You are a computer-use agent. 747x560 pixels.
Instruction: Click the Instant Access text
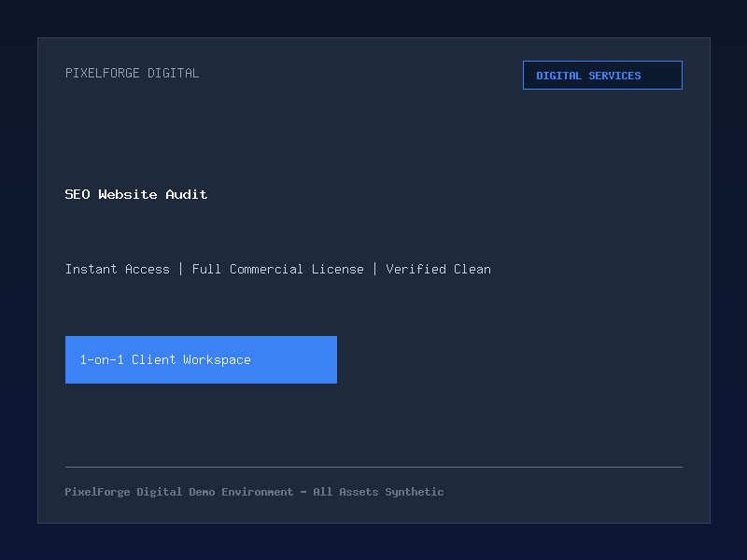pos(118,269)
